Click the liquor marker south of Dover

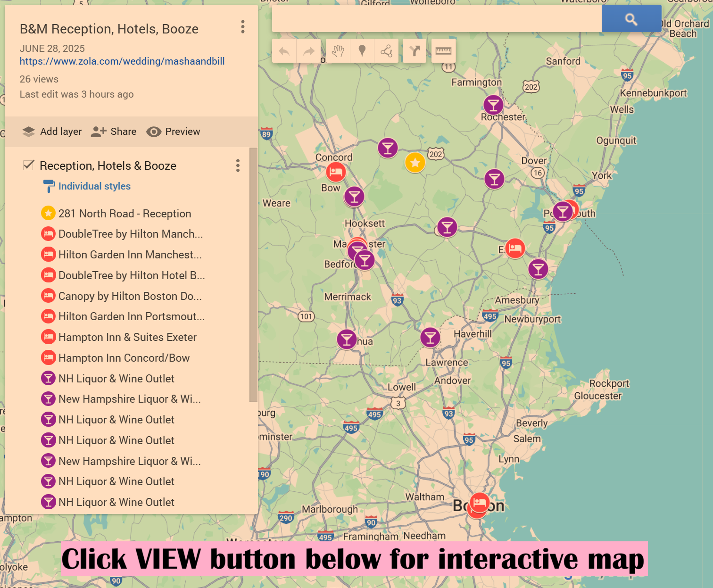tap(494, 179)
